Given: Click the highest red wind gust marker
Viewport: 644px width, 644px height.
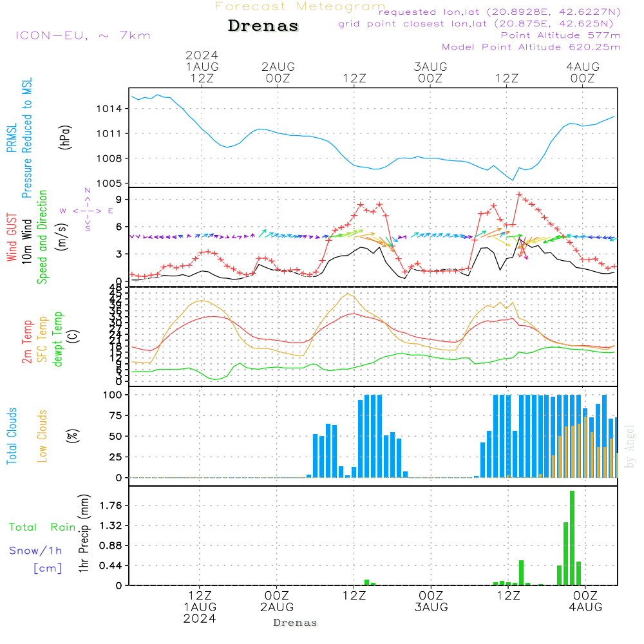Looking at the screenshot, I should [520, 194].
